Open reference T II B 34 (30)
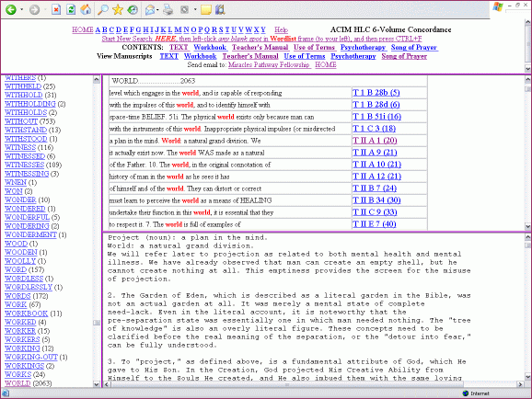Image resolution: width=532 pixels, height=399 pixels. click(376, 200)
